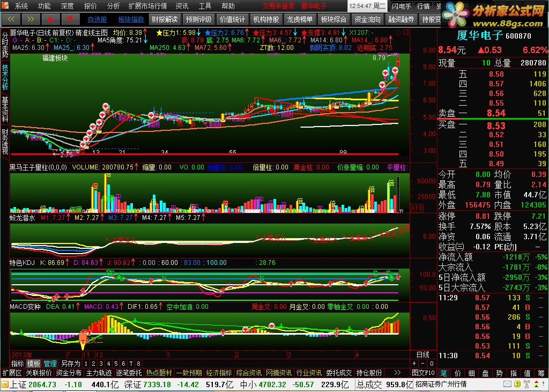Click the small diamond icon above main chart

pos(398,32)
